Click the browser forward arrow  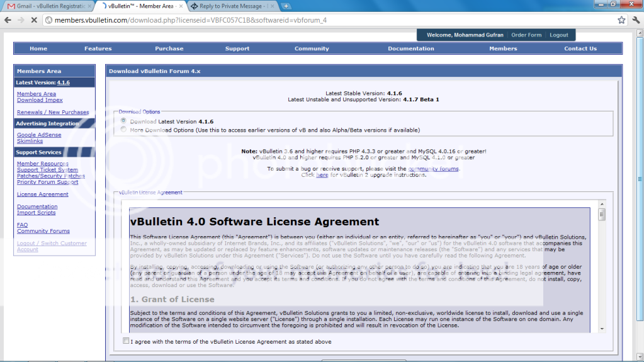21,20
